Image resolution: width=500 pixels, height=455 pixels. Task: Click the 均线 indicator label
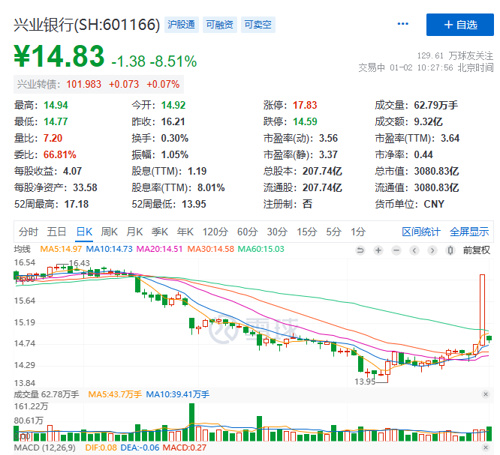22,249
